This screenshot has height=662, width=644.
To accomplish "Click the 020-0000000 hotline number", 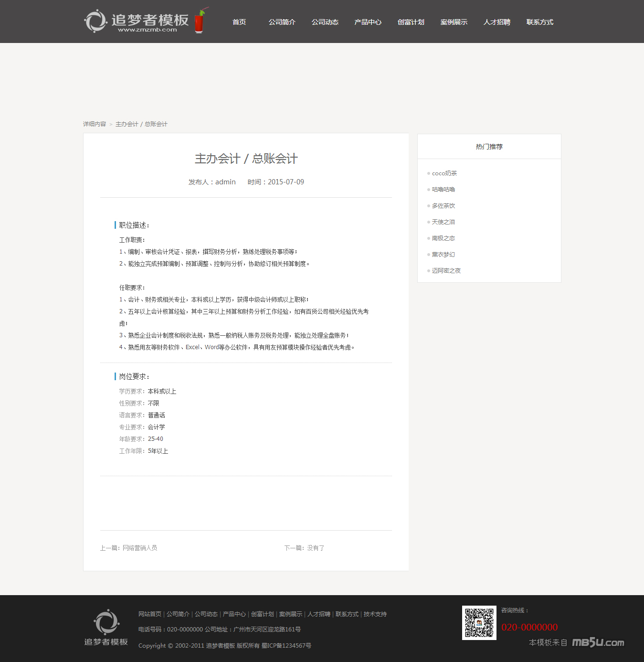I will 529,627.
